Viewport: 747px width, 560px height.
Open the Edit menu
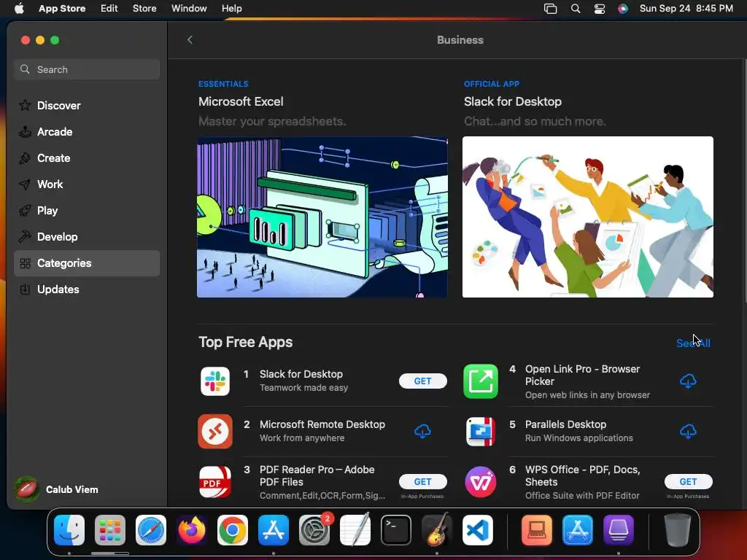click(109, 9)
